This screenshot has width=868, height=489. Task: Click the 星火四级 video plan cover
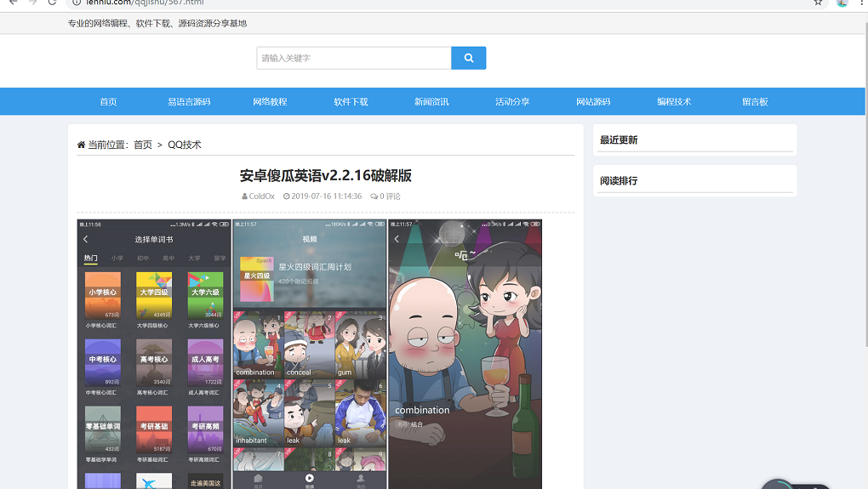tap(257, 279)
